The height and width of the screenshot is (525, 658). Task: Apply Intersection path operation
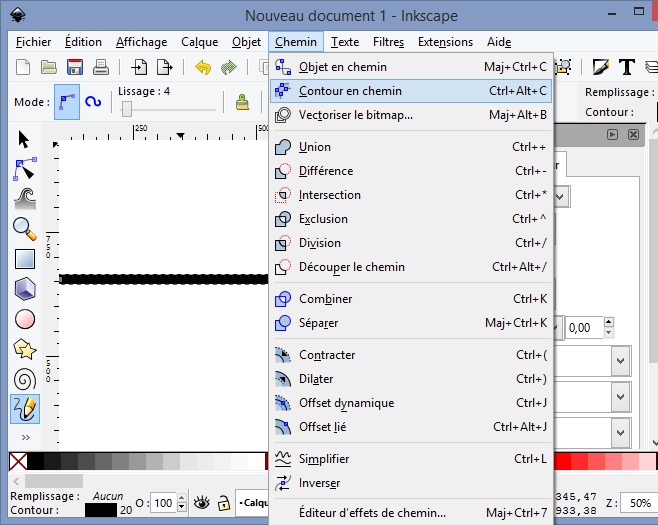[411, 195]
